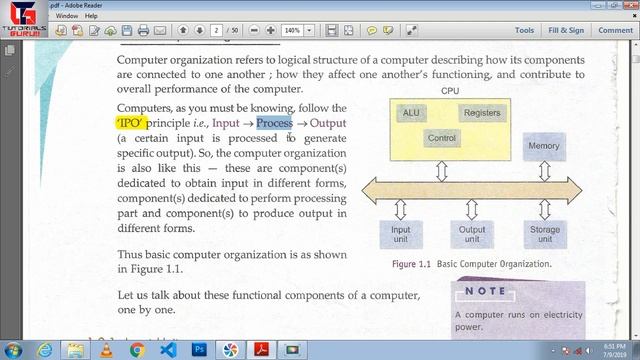Click the Registers box in diagram
Image resolution: width=640 pixels, height=360 pixels.
[x=482, y=113]
